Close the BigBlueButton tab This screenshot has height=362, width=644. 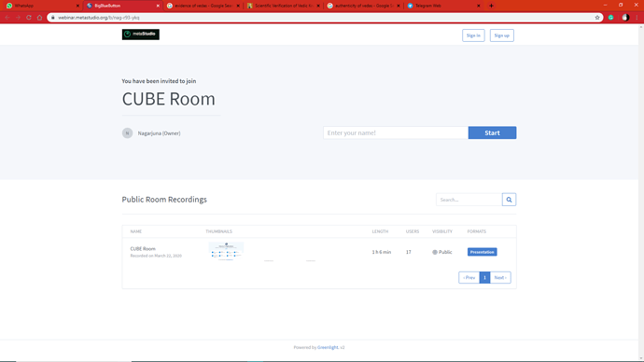[158, 6]
